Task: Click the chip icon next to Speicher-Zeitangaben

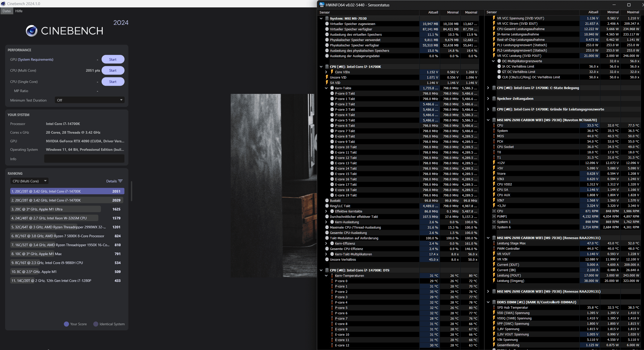Action: coord(494,98)
